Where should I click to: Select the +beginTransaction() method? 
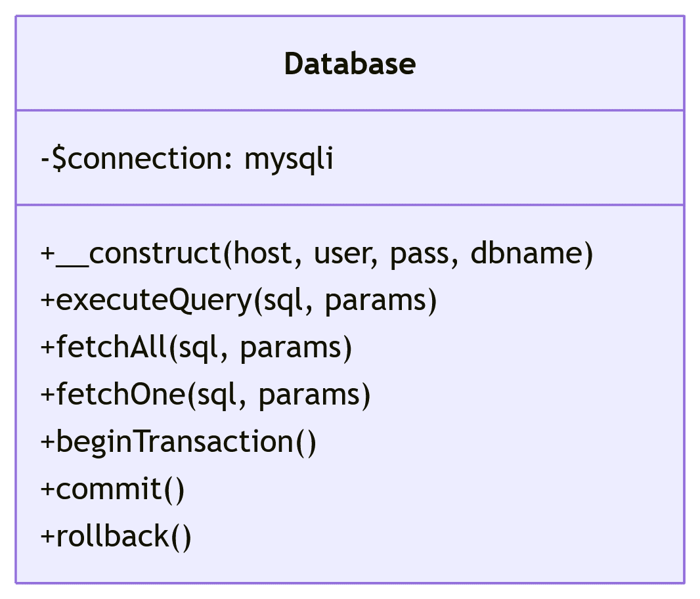[179, 442]
